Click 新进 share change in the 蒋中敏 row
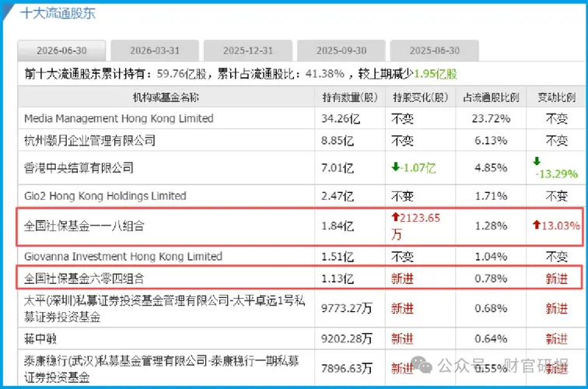 tap(402, 338)
